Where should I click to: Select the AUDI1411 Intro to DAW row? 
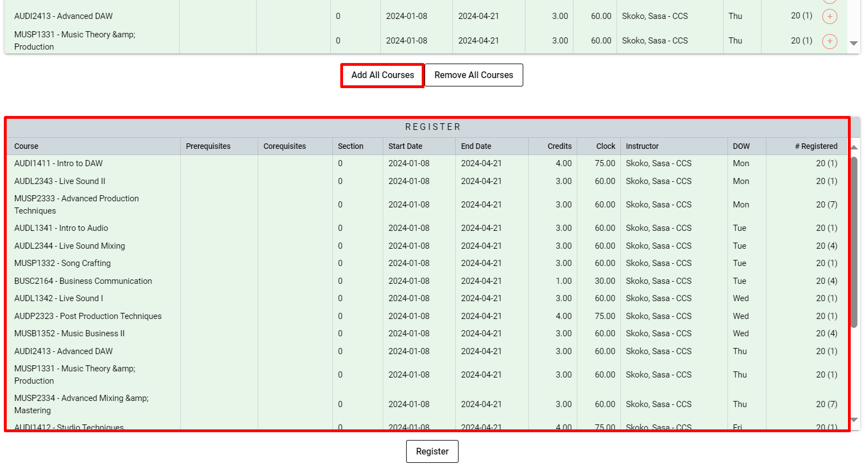tap(59, 163)
